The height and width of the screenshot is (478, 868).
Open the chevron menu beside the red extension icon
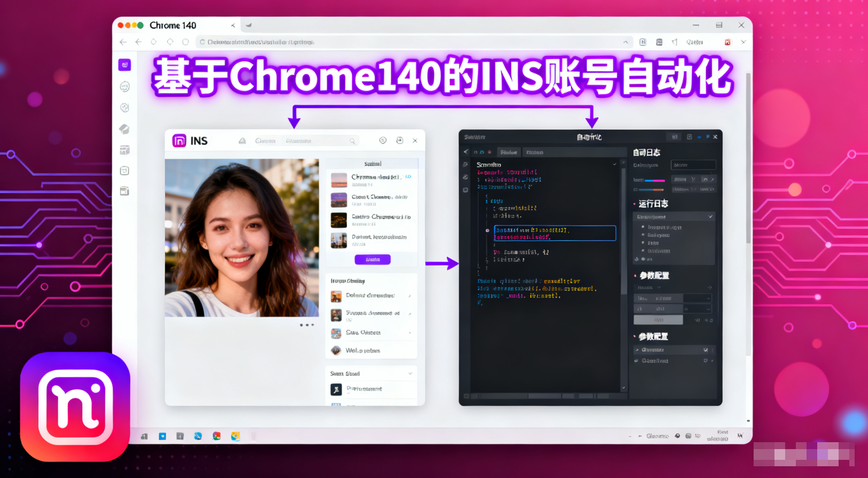click(743, 42)
